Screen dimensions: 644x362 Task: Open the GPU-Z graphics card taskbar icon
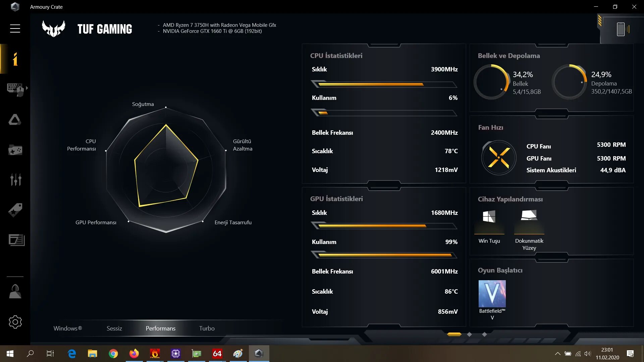[x=197, y=354]
